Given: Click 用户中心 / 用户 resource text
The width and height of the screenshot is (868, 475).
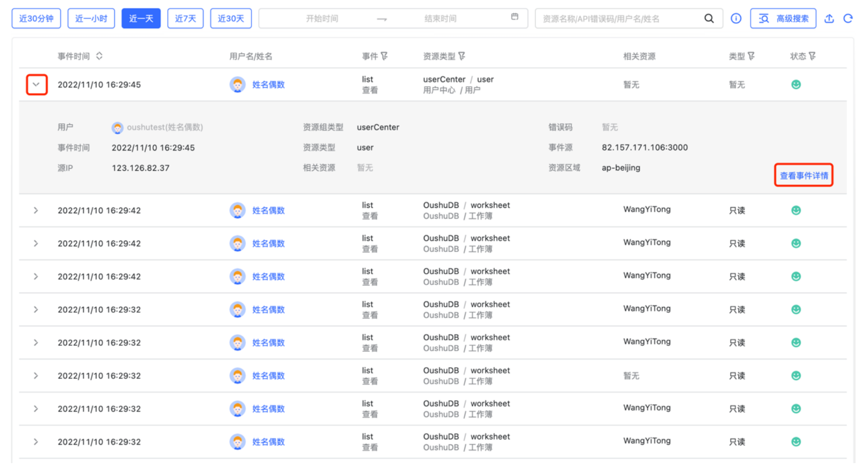Looking at the screenshot, I should (x=452, y=90).
